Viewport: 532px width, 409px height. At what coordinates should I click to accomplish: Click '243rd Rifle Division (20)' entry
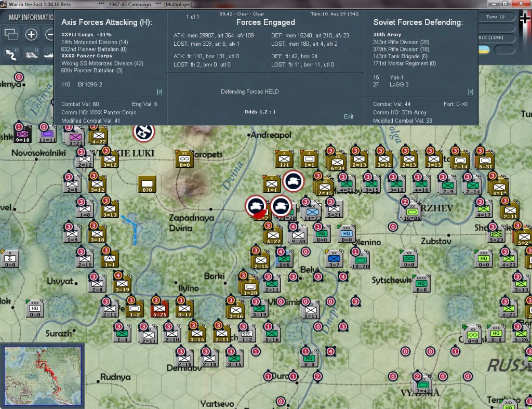[401, 42]
